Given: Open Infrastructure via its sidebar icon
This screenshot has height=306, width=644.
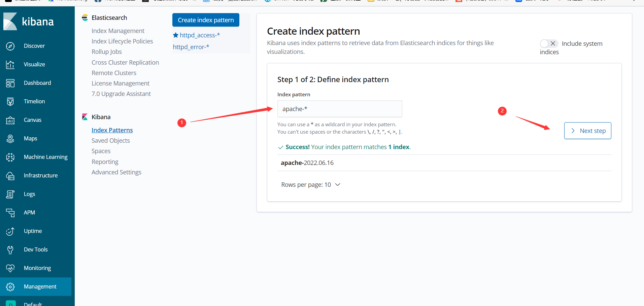Looking at the screenshot, I should click(x=10, y=176).
